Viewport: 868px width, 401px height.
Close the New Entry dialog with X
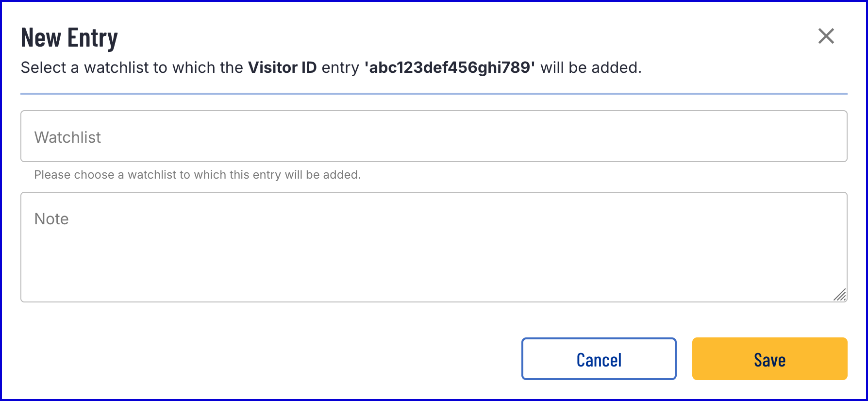tap(826, 36)
